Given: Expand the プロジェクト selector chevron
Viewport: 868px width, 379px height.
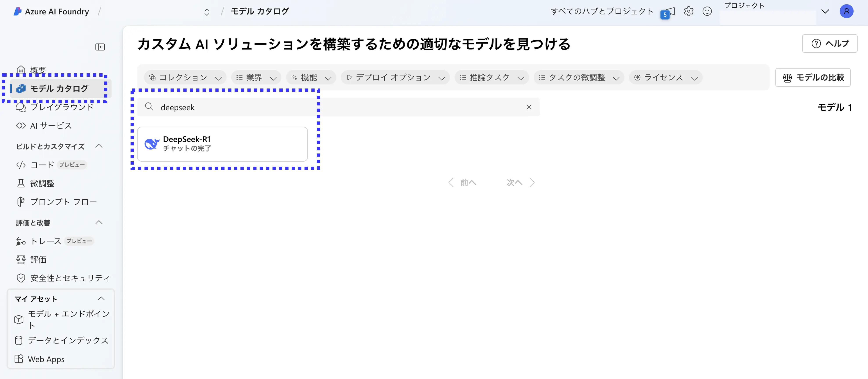Looking at the screenshot, I should [x=825, y=12].
